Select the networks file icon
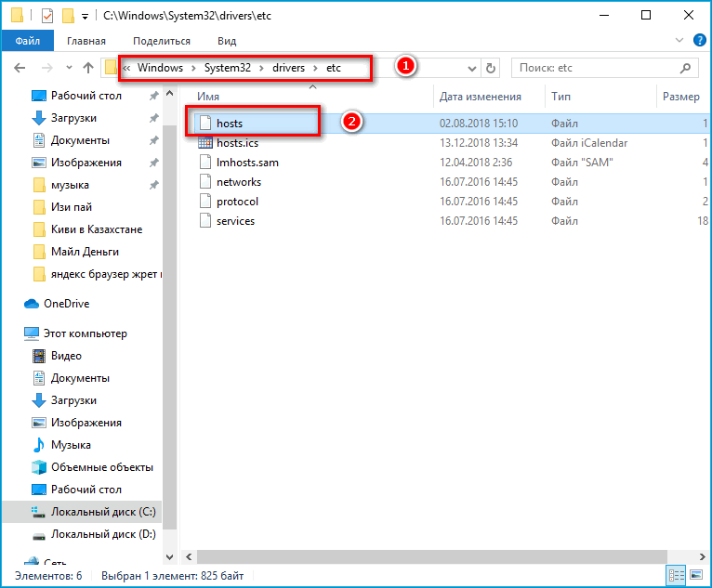This screenshot has height=588, width=712. pyautogui.click(x=205, y=181)
